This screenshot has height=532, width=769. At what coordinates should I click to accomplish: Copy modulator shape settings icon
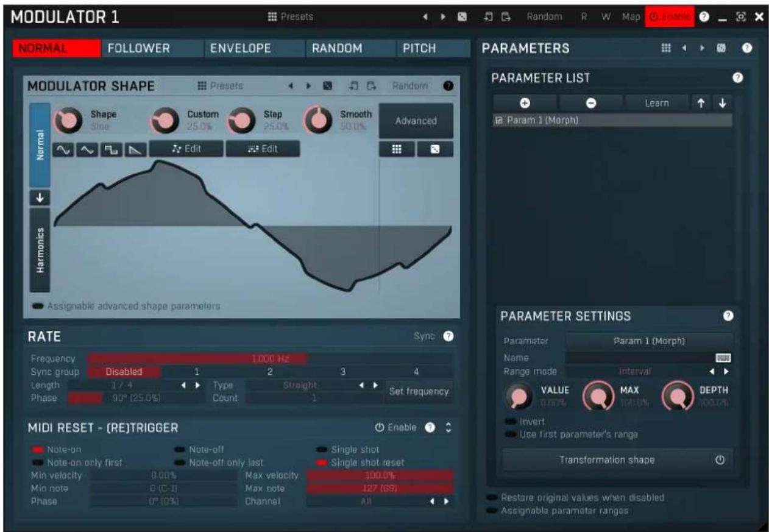[353, 87]
